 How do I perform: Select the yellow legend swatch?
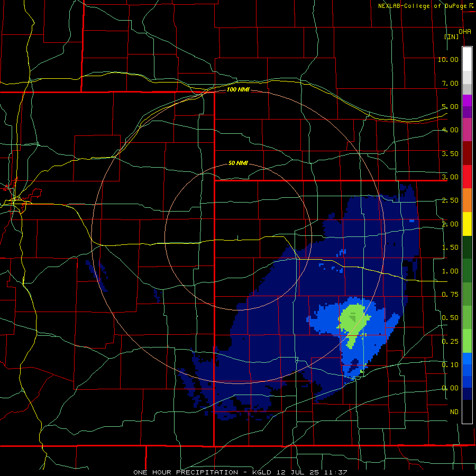(x=467, y=224)
